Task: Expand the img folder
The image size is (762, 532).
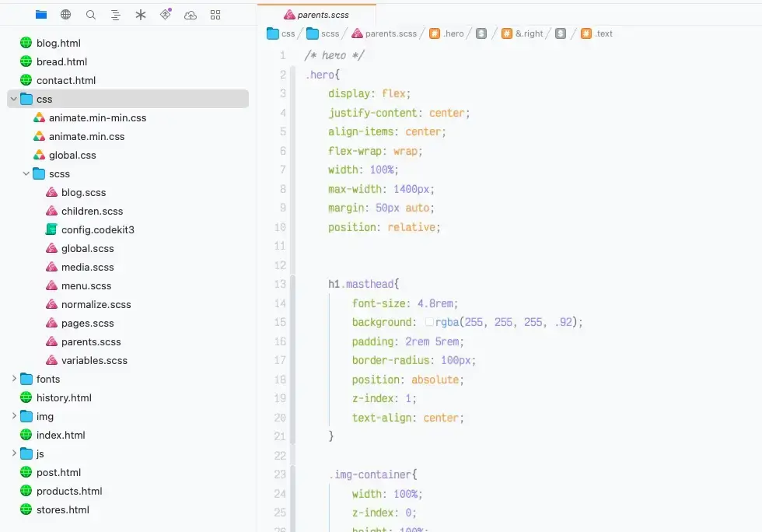Action: pyautogui.click(x=14, y=416)
